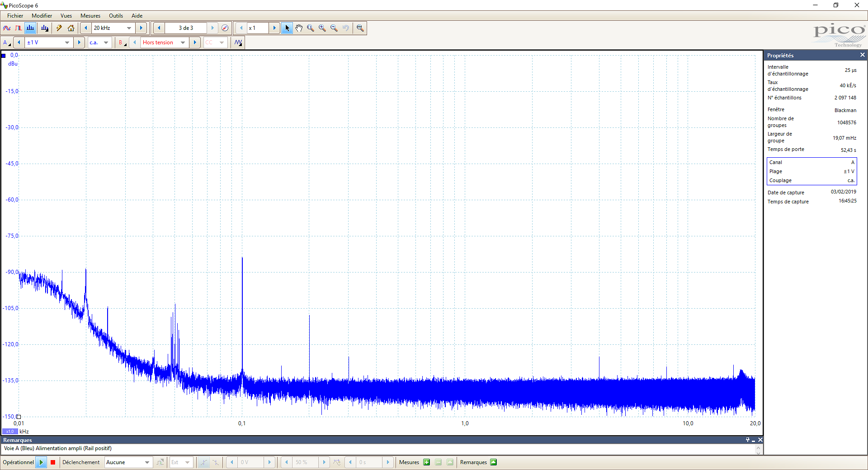Screen dimensions: 868x470
Task: Open channel A coupling c.a. dropdown
Action: (100, 42)
